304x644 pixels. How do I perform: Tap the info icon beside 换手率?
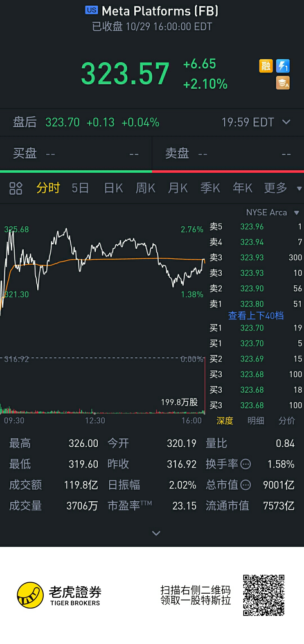(x=246, y=464)
